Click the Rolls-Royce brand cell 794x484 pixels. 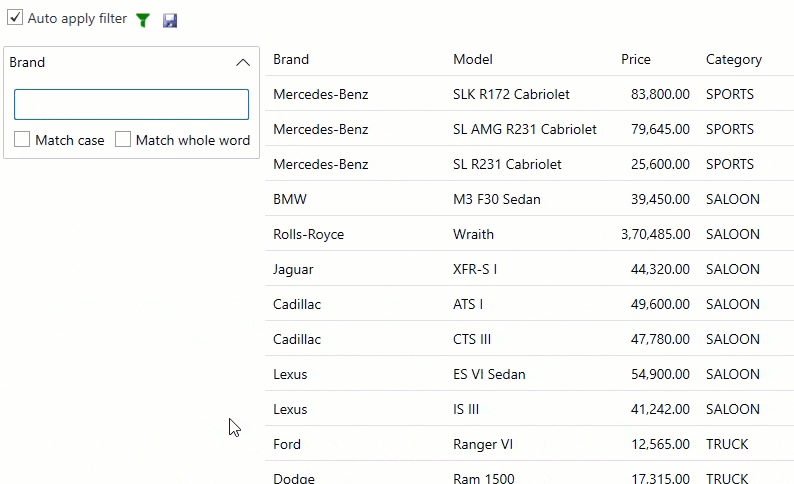click(x=308, y=234)
